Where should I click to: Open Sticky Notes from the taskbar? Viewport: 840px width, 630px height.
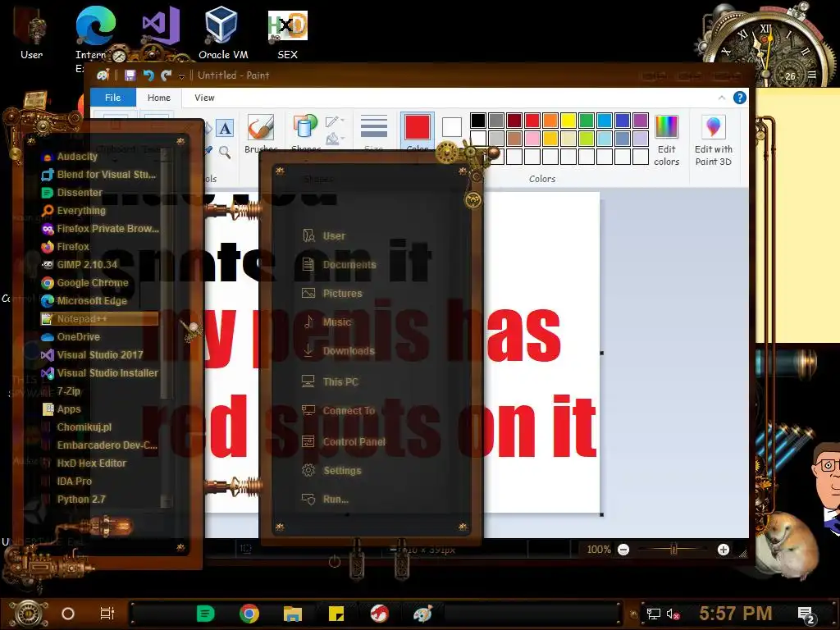(336, 614)
